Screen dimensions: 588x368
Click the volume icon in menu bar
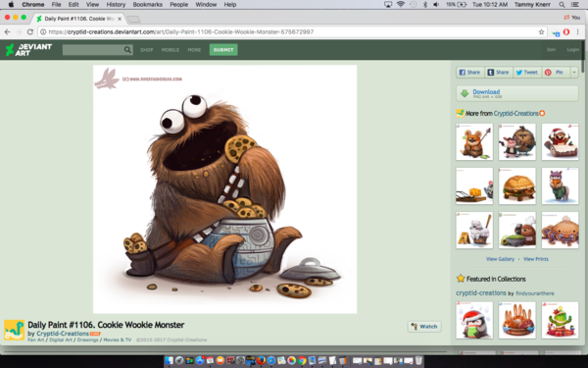436,5
